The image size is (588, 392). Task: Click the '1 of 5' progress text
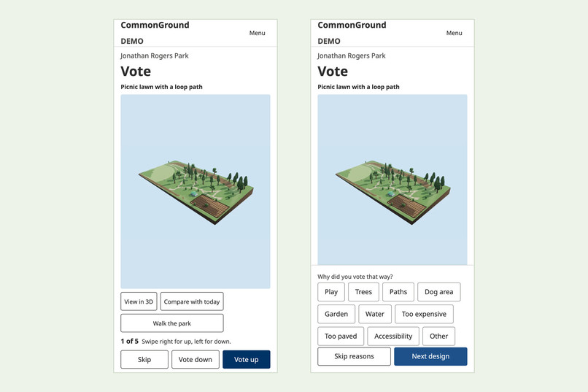(x=129, y=342)
